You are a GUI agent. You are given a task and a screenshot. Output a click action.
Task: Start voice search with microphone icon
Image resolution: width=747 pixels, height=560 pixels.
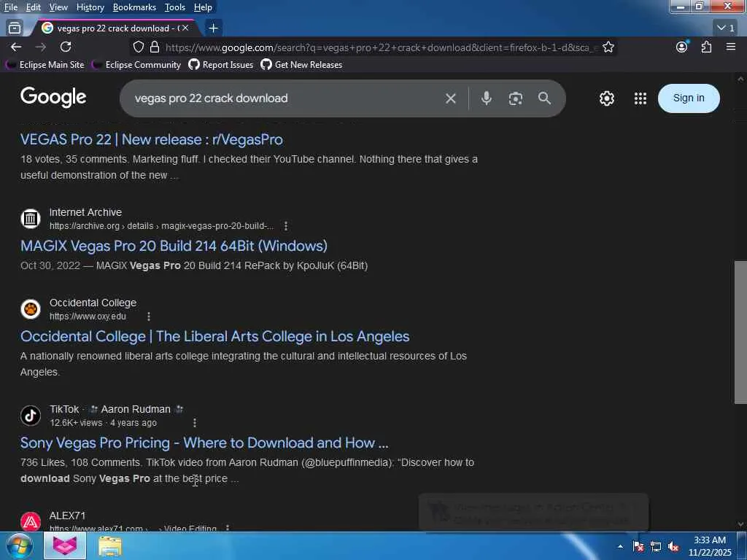point(486,98)
